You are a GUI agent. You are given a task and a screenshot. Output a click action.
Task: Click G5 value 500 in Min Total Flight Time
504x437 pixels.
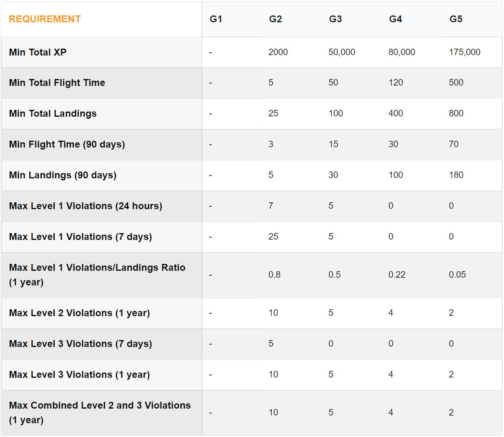(456, 83)
